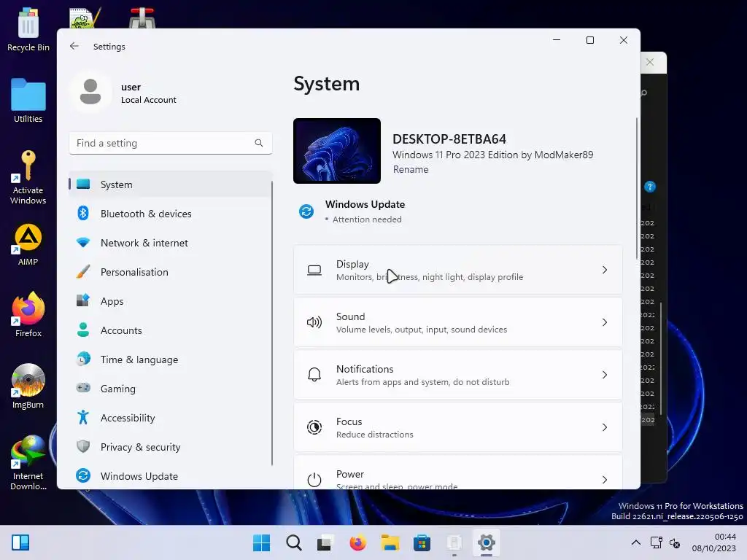Open Microsoft Store from the taskbar
747x560 pixels.
(422, 542)
